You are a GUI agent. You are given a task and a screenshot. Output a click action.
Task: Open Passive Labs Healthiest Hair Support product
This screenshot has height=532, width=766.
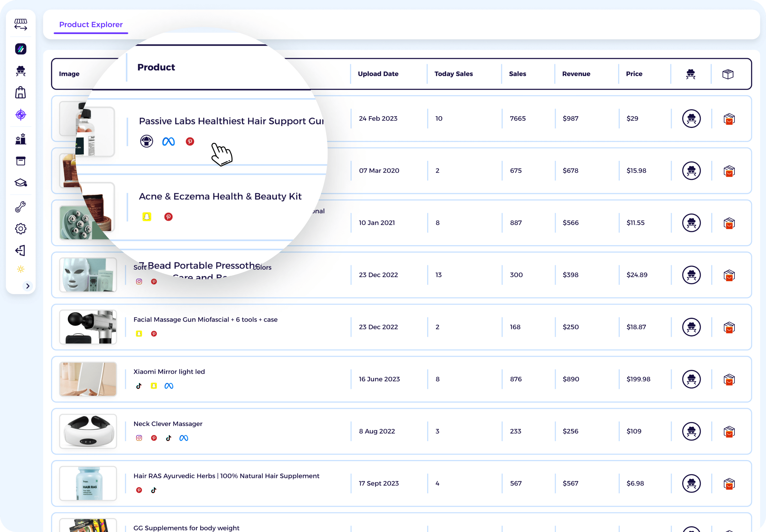231,121
